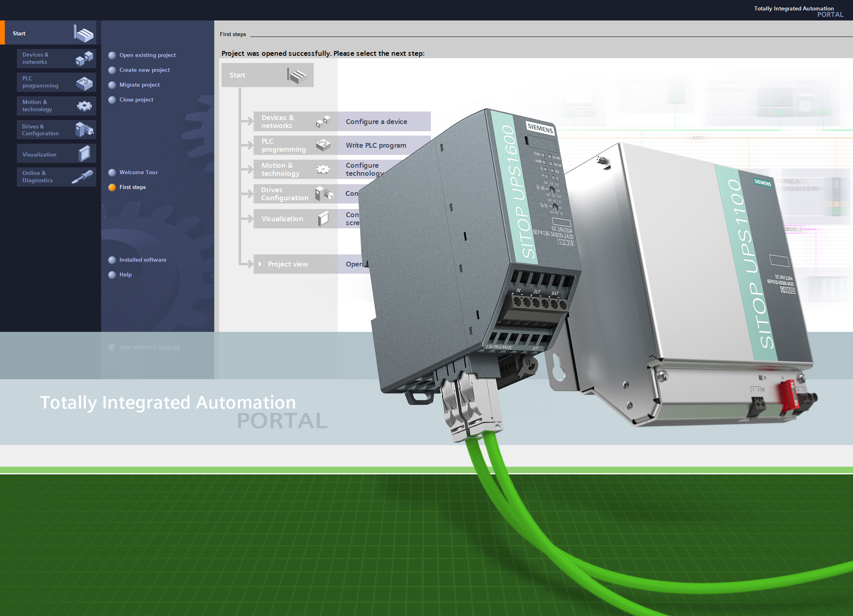Screen dimensions: 853x616
Task: Choose Create new project
Action: click(x=144, y=70)
